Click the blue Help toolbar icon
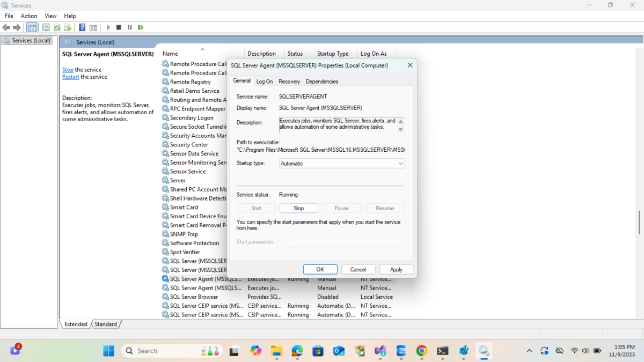 tap(82, 27)
